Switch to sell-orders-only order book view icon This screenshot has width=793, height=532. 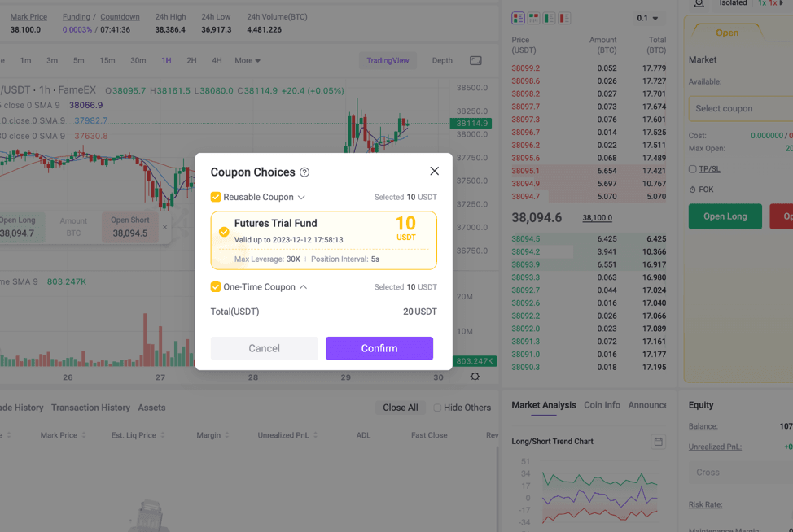(564, 18)
